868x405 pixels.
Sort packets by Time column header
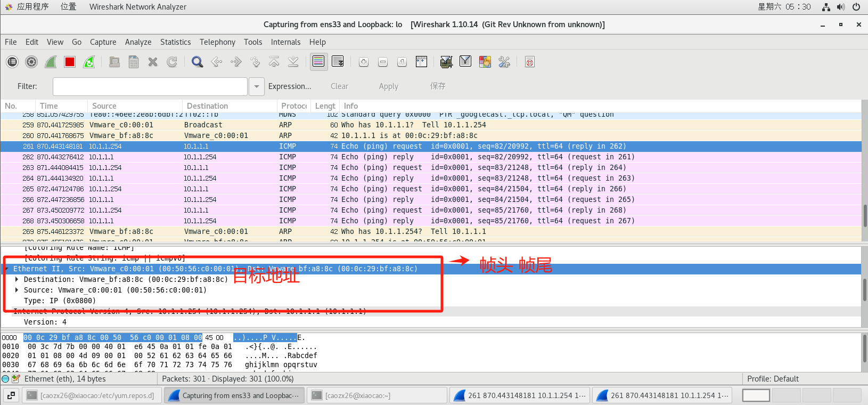(61, 106)
